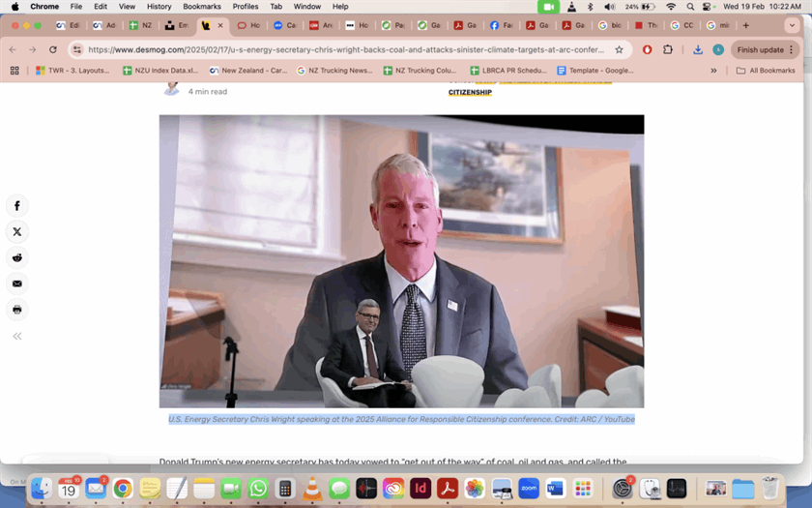This screenshot has height=508, width=812.
Task: Share the article on Reddit
Action: point(16,258)
